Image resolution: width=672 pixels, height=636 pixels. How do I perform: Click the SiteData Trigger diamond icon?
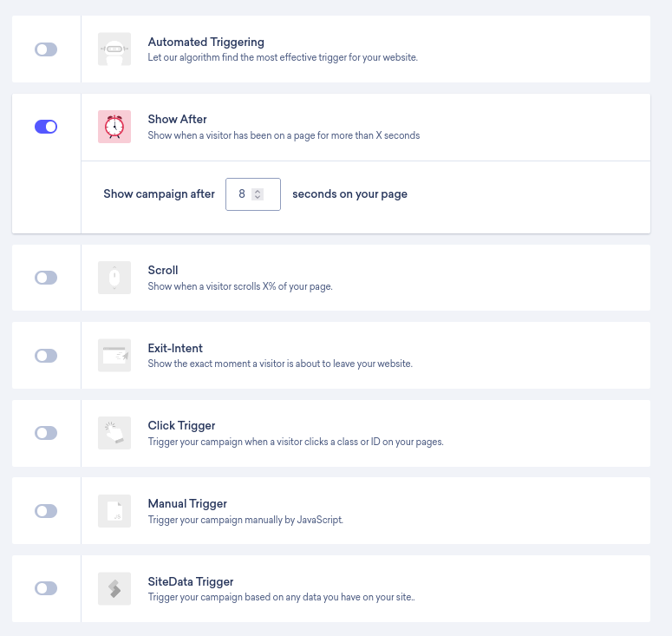click(x=114, y=589)
